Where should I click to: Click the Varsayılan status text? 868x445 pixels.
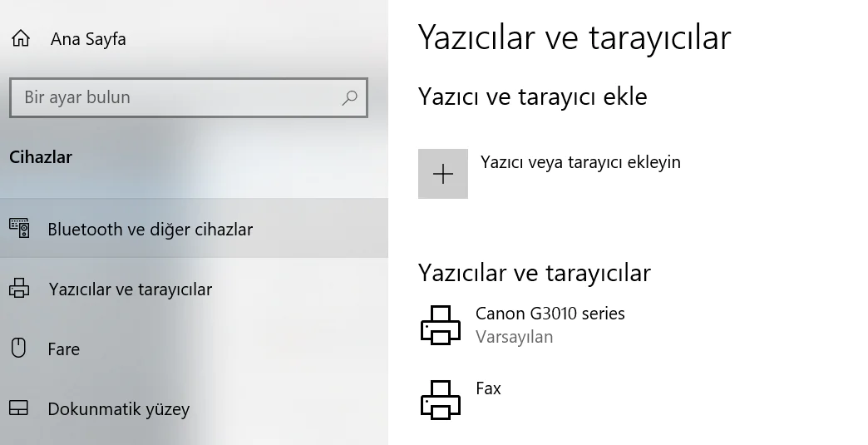(514, 337)
